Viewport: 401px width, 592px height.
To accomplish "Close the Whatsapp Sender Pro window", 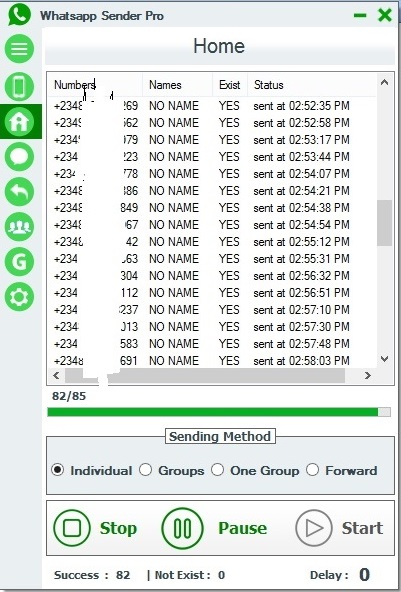I will 385,15.
